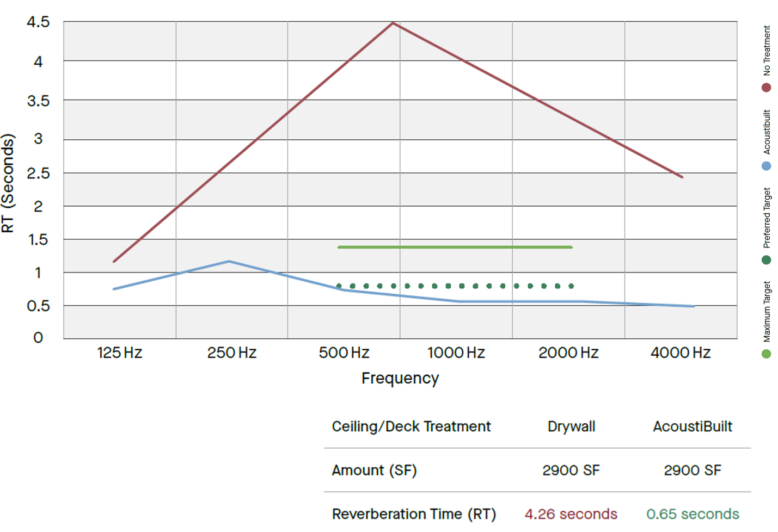Click the RT (Seconds) y-axis title
Image resolution: width=778 pixels, height=532 pixels.
[8, 183]
